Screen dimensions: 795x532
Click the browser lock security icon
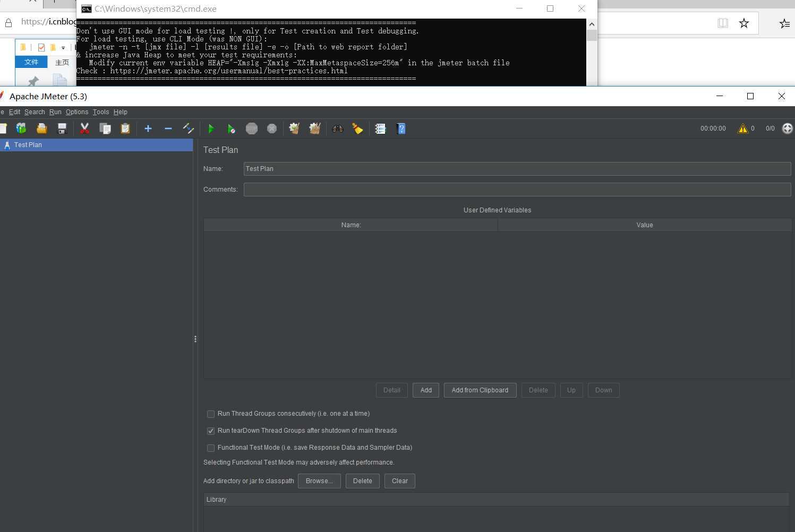pos(8,23)
